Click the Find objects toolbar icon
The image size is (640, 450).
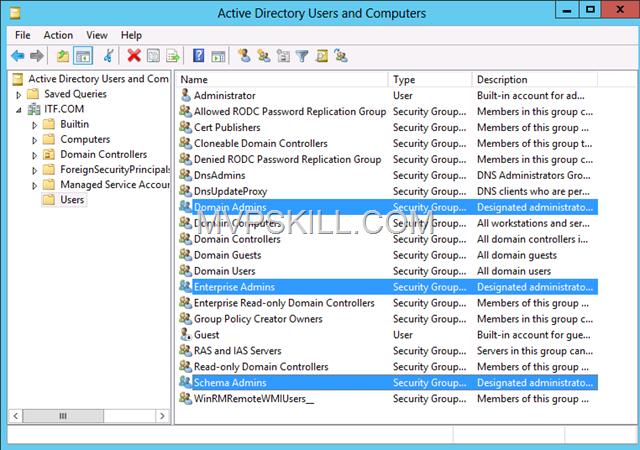point(322,56)
